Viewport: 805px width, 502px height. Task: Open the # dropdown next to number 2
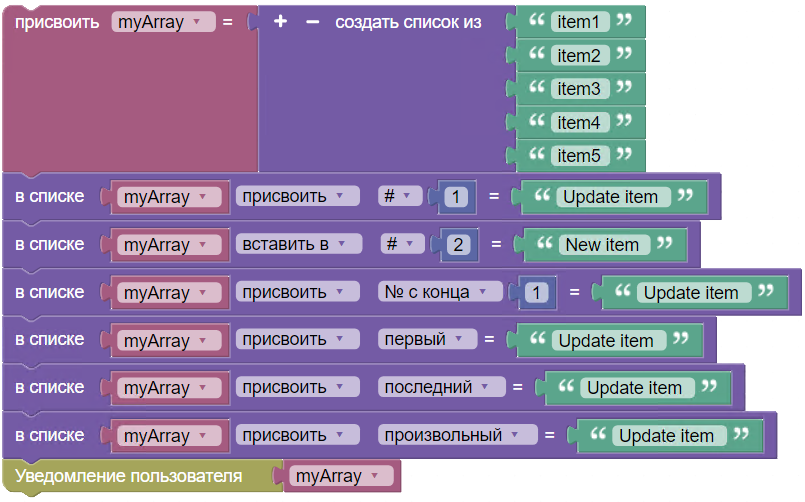pyautogui.click(x=402, y=244)
